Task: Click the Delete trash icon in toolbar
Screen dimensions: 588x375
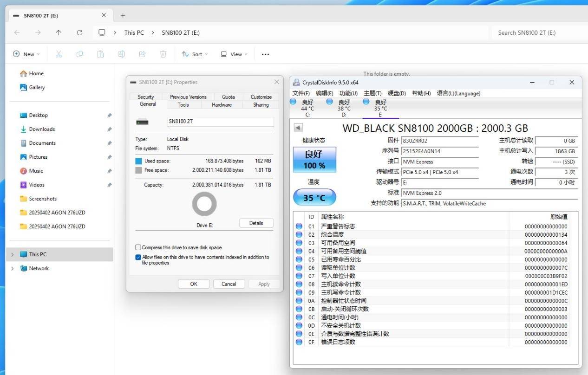Action: [163, 54]
